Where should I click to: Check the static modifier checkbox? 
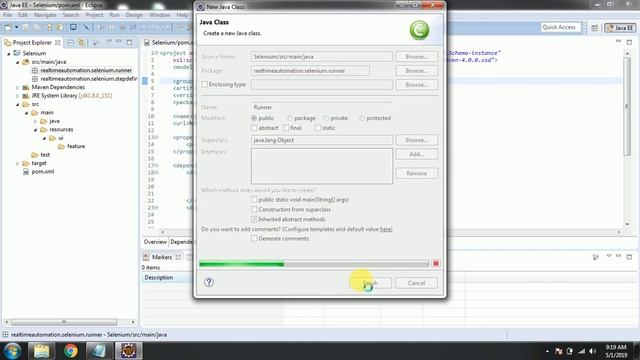pos(318,128)
